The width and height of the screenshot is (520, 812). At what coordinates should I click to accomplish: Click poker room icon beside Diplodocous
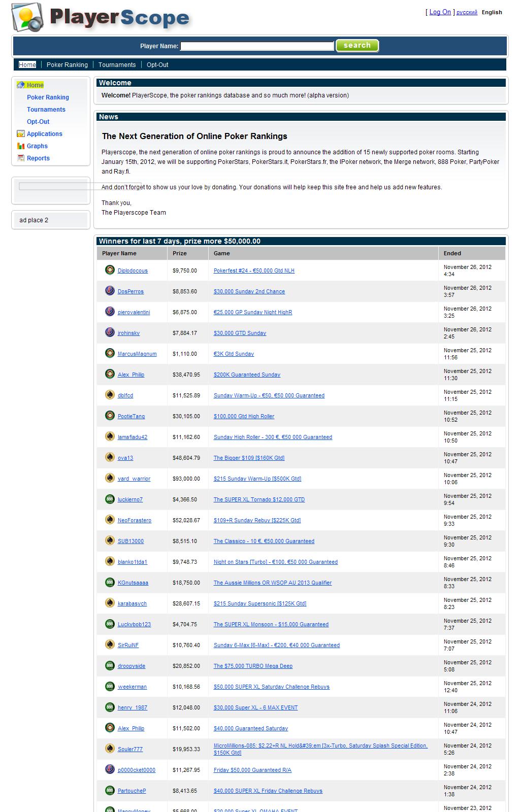110,270
